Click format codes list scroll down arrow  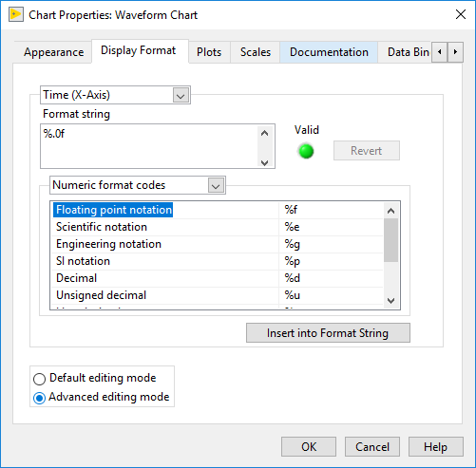390,300
